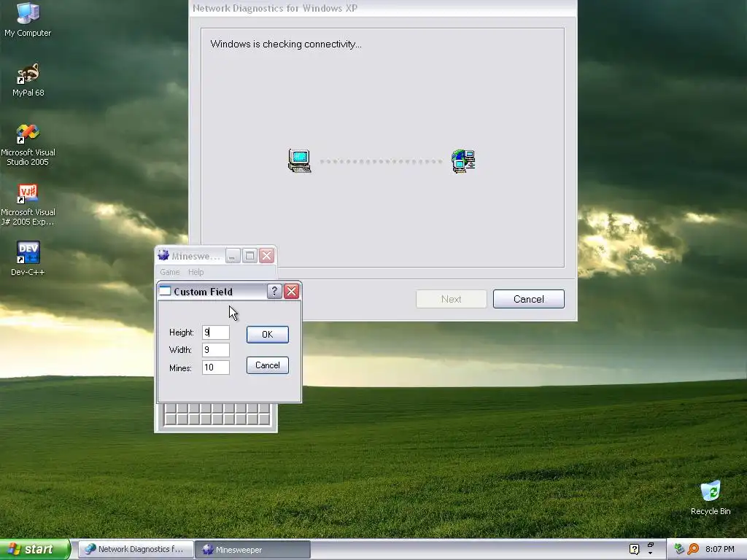Click OK in the Custom Field dialog
Viewport: 747px width, 560px height.
(x=267, y=334)
